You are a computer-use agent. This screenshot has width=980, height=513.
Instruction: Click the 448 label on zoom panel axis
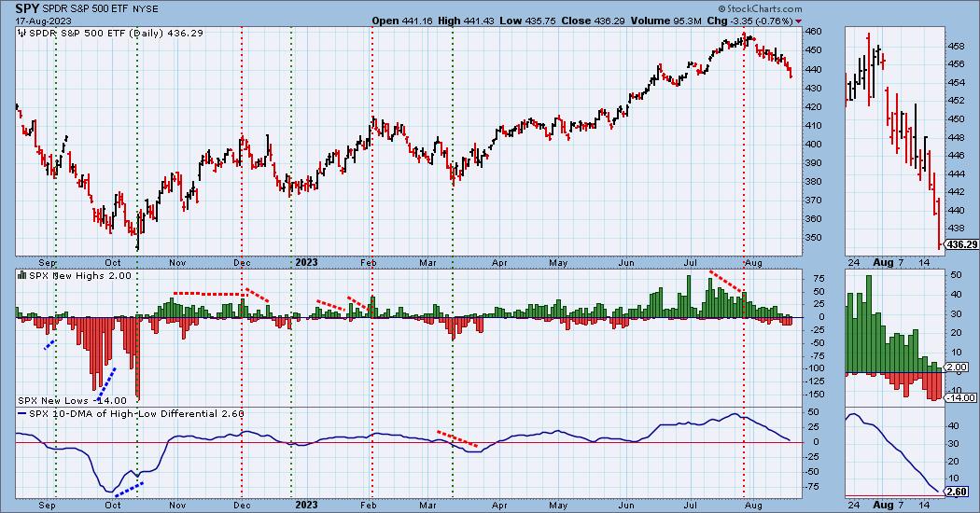click(956, 137)
